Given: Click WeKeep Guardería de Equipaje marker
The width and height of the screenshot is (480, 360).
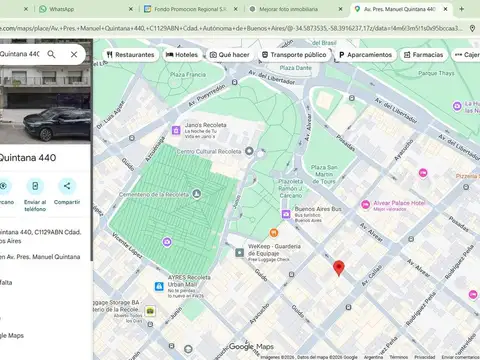Looking at the screenshot, I should pos(239,252).
